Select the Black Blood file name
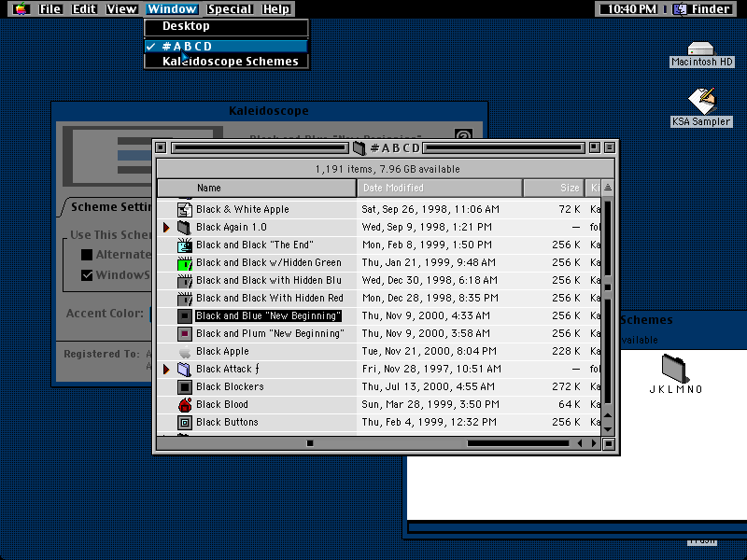 222,404
